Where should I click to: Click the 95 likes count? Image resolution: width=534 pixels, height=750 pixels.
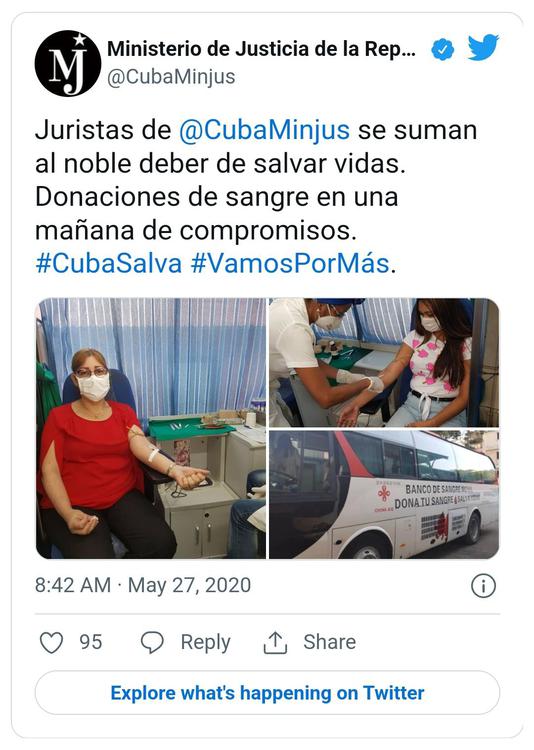(91, 642)
